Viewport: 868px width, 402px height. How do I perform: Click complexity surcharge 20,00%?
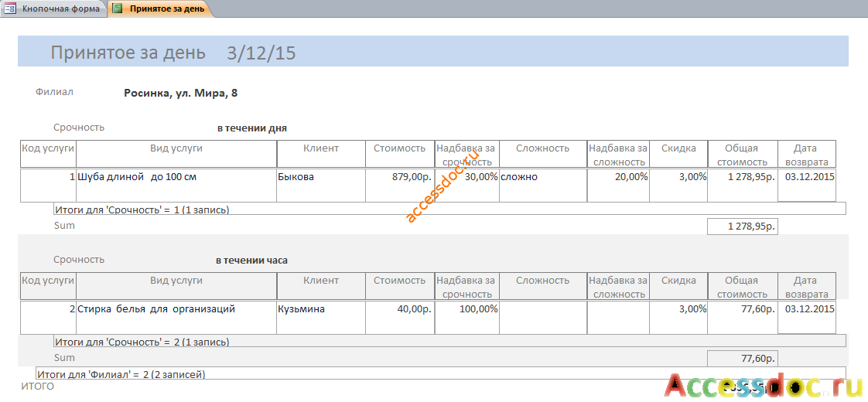click(x=618, y=186)
